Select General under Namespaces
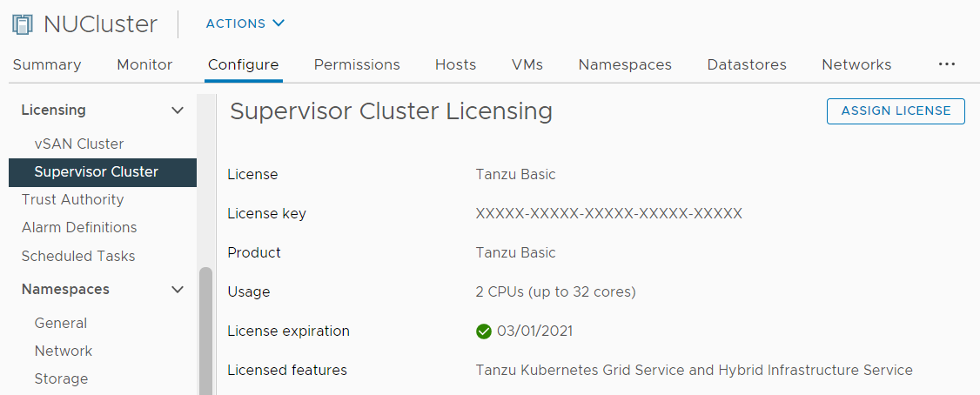 pyautogui.click(x=61, y=323)
